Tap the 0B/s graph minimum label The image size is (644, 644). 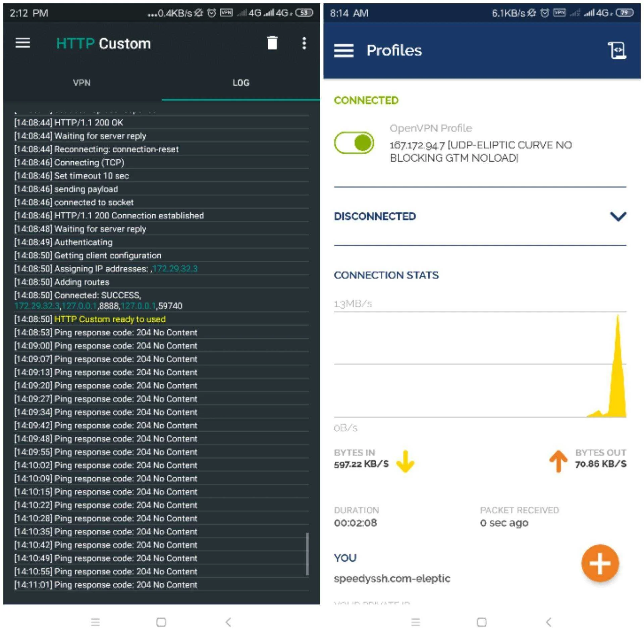pos(345,428)
